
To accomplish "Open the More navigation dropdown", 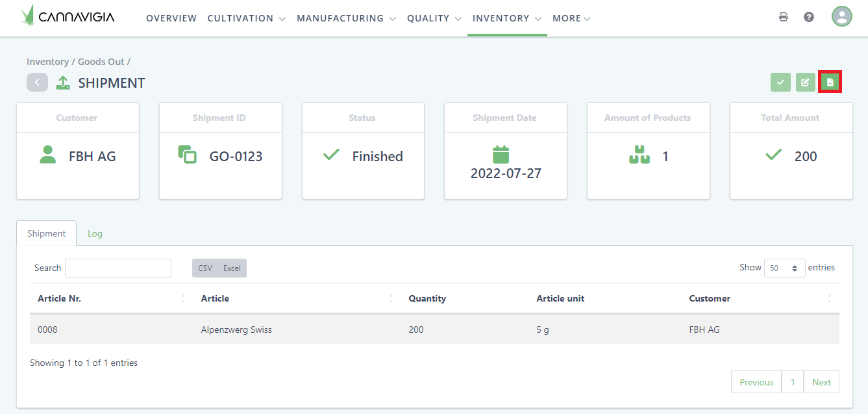I will point(571,18).
